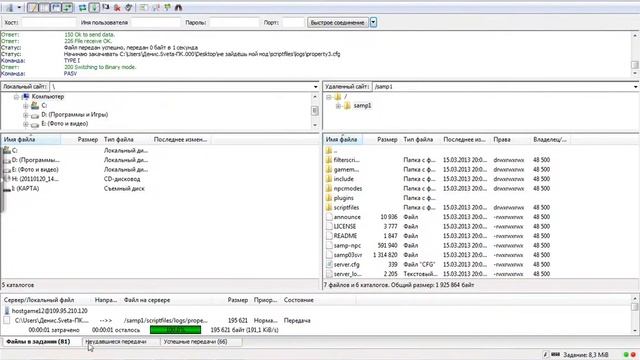This screenshot has height=360, width=640.
Task: Open quick connect history dropdown
Action: point(373,22)
